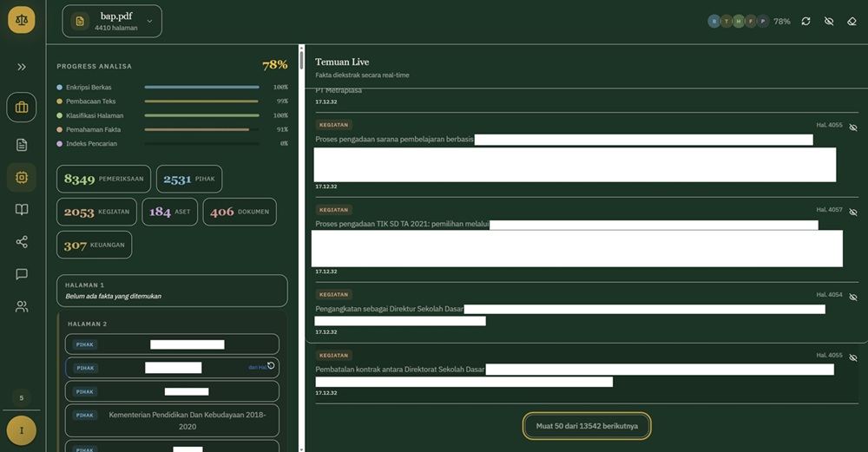The height and width of the screenshot is (452, 868).
Task: Hide the finding from Hal. 4057
Action: (852, 212)
